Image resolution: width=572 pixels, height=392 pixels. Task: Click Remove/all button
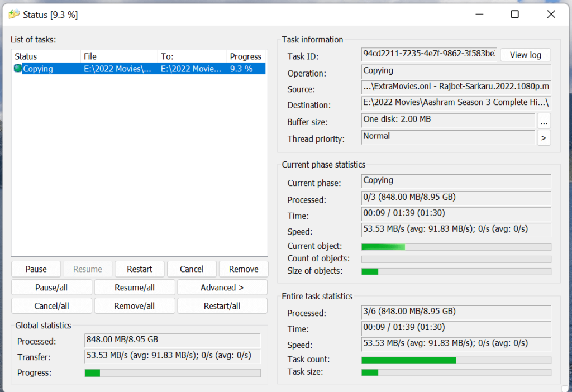tap(135, 306)
